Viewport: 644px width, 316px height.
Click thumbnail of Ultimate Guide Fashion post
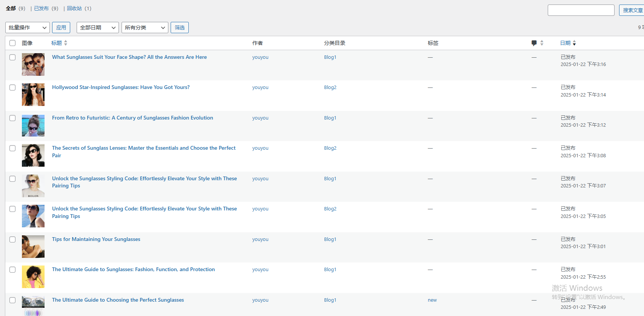click(33, 277)
